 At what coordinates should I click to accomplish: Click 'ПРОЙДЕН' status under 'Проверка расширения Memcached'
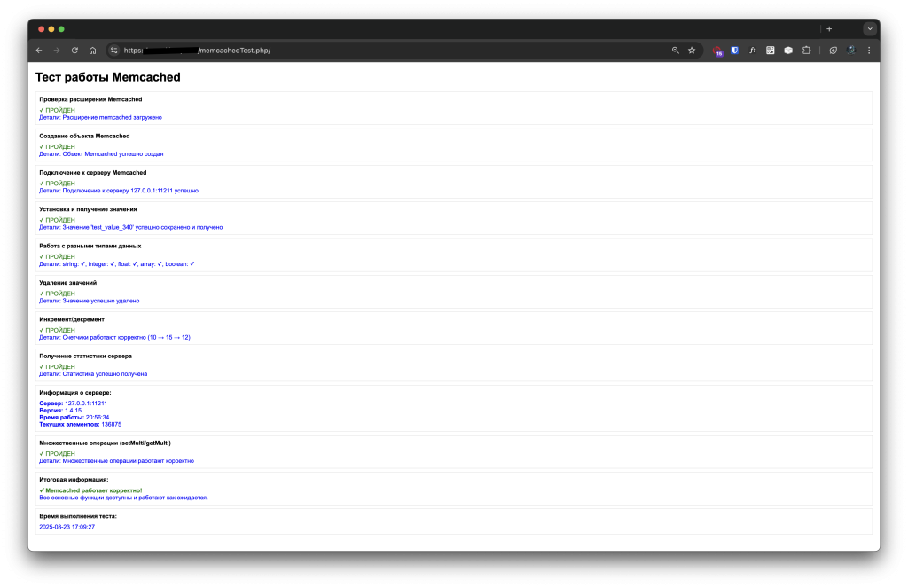[57, 110]
